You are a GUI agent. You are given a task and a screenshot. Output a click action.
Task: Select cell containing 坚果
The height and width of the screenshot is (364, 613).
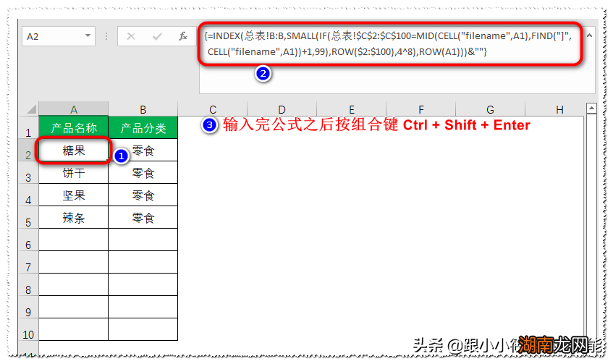[x=74, y=195]
